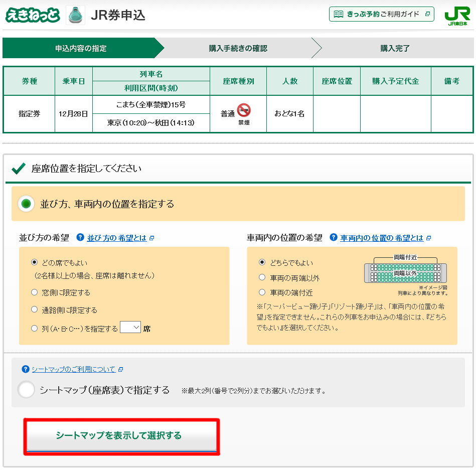This screenshot has width=476, height=470.
Task: Click the external link icon after 車両内の位置の希望とは
Action: click(429, 238)
